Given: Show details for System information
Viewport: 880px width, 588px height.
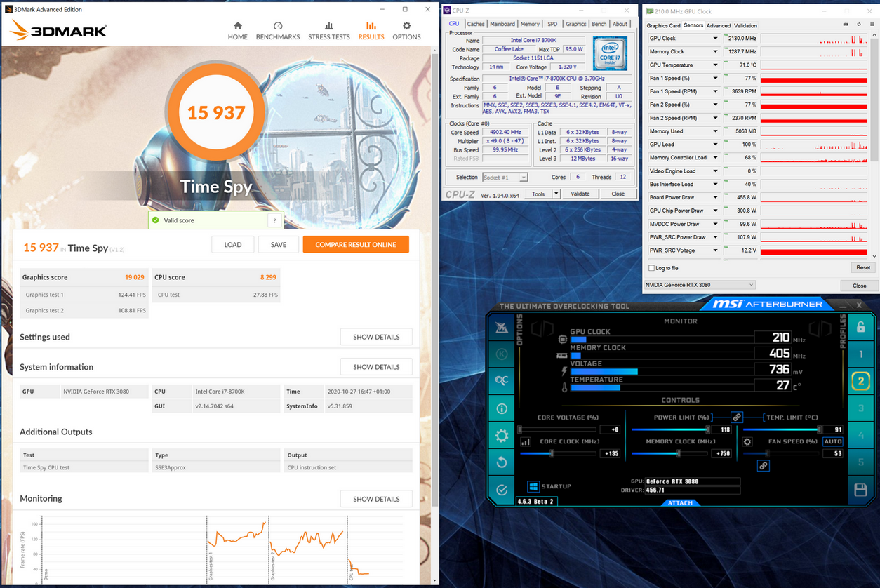Looking at the screenshot, I should tap(376, 367).
